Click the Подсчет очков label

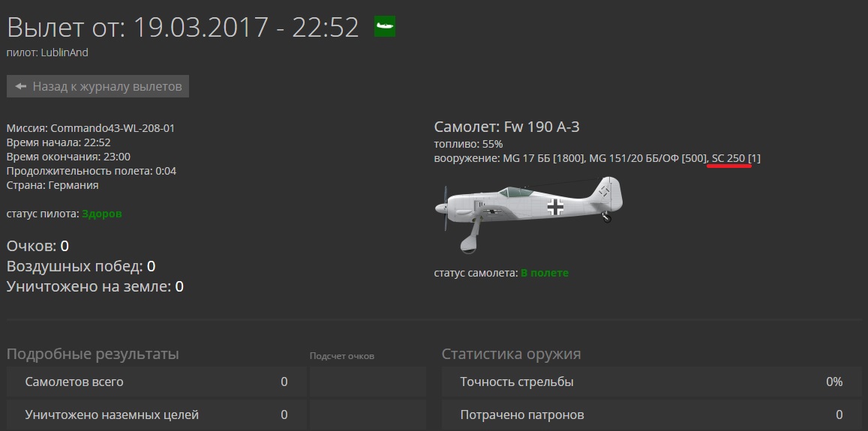342,356
